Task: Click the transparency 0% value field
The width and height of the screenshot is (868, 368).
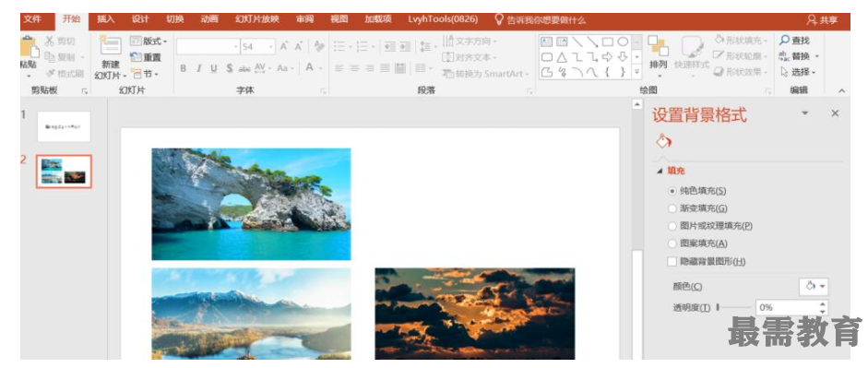Action: (787, 307)
